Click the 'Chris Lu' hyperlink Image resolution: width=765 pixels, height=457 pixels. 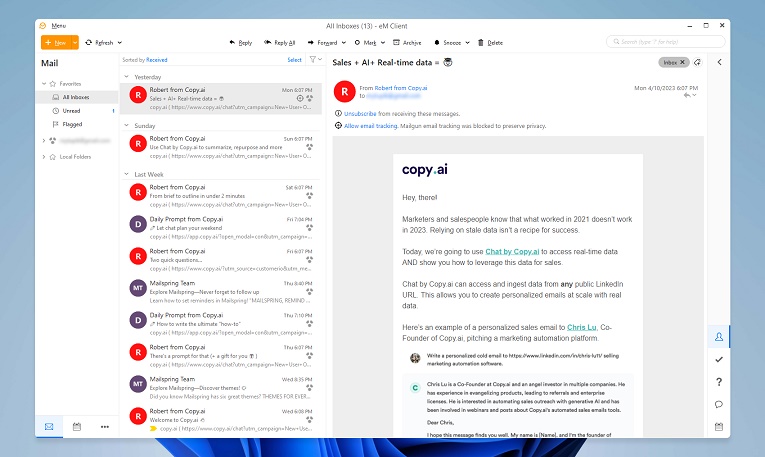(x=582, y=327)
